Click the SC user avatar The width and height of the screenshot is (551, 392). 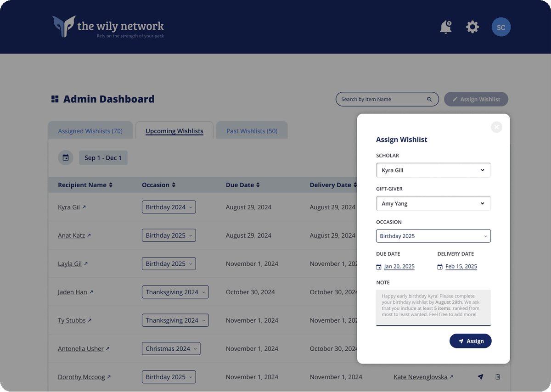coord(501,28)
